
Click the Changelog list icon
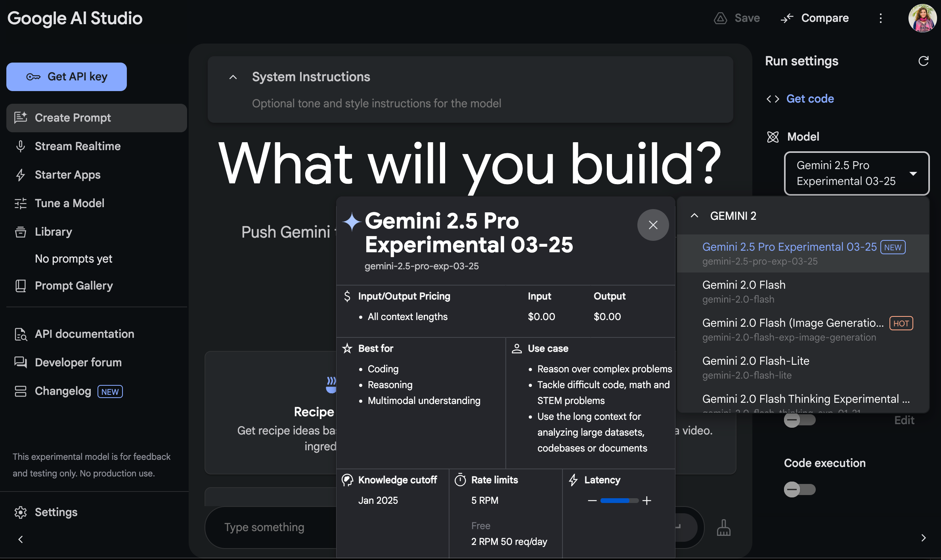click(x=21, y=391)
